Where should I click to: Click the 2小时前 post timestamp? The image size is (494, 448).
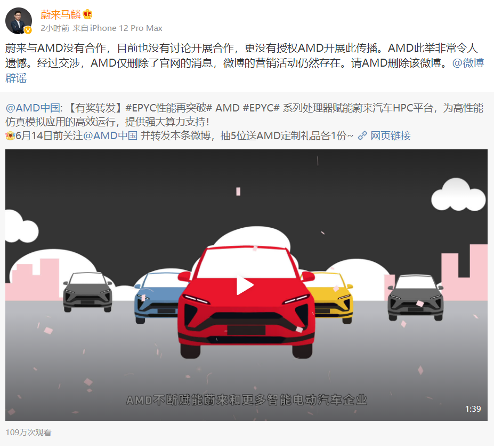click(x=55, y=28)
